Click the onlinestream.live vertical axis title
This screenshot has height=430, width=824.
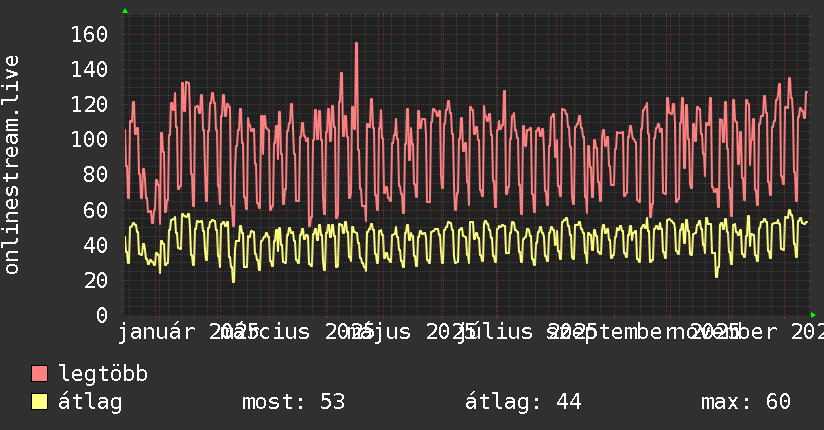click(x=12, y=165)
